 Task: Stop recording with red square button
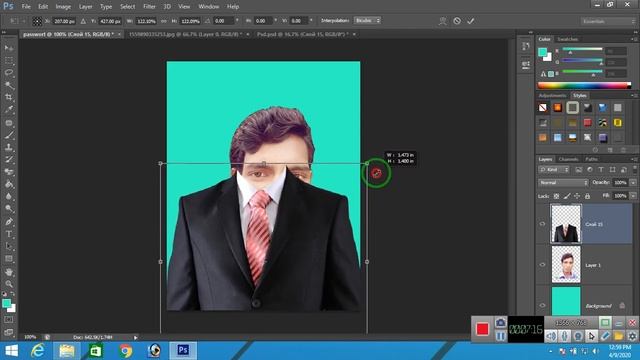coord(482,329)
